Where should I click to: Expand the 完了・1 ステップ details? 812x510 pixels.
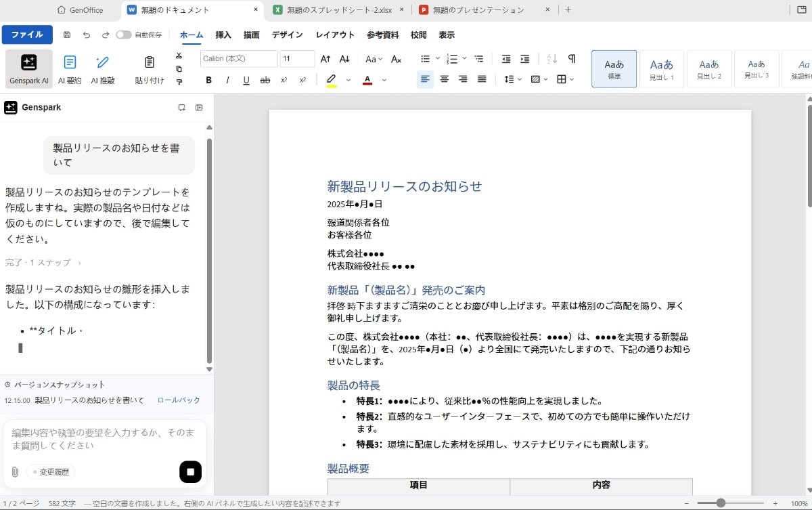43,263
